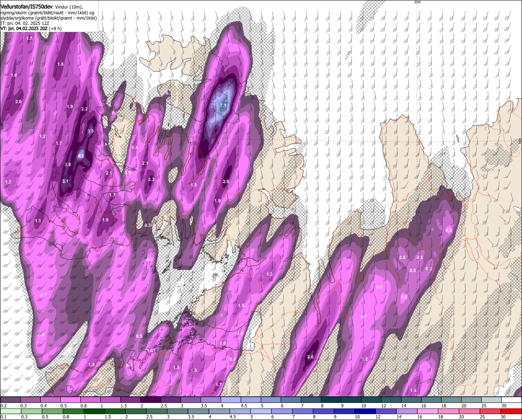Click the slydda/snjókoma legend description line

(x=49, y=18)
